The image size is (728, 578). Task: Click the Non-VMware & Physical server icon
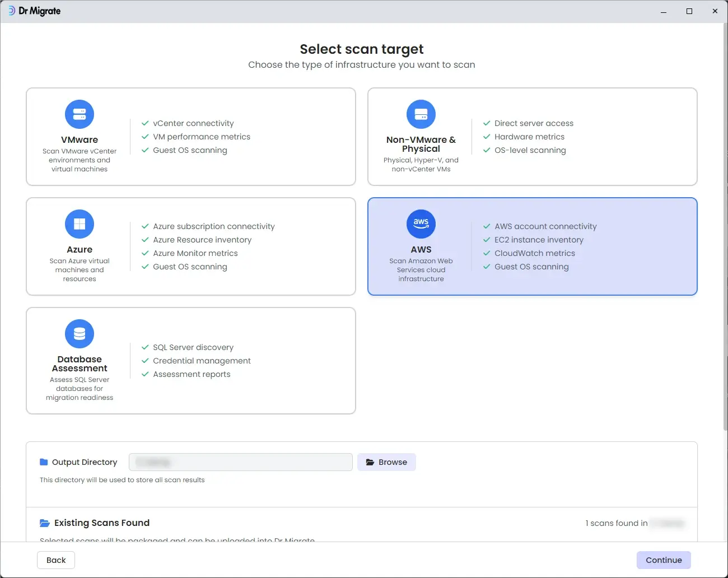coord(421,114)
